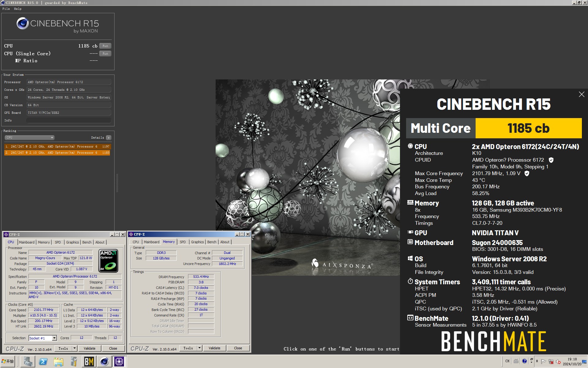This screenshot has width=588, height=368.
Task: Launch Server Manager from the taskbar
Action: coord(28,362)
